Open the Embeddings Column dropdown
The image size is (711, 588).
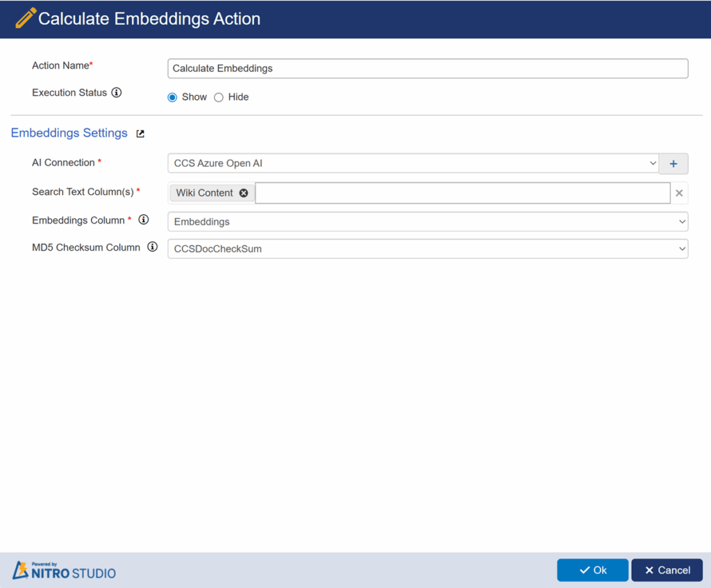click(428, 221)
